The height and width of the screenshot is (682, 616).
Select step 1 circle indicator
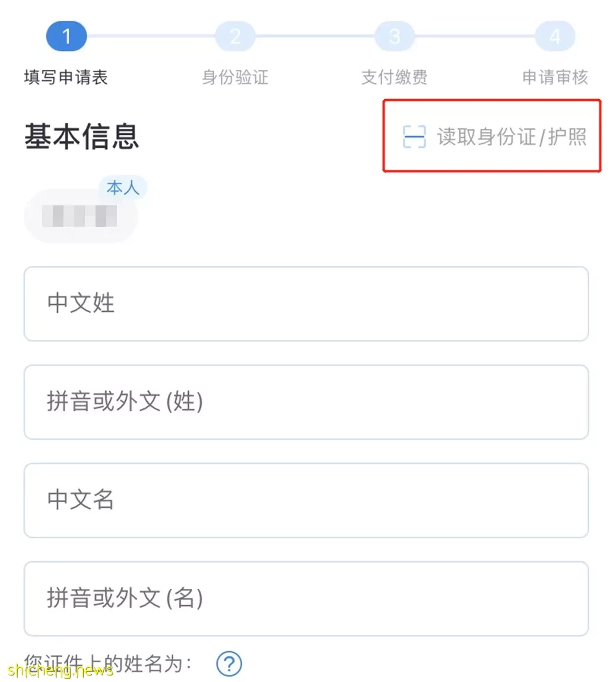[x=66, y=36]
